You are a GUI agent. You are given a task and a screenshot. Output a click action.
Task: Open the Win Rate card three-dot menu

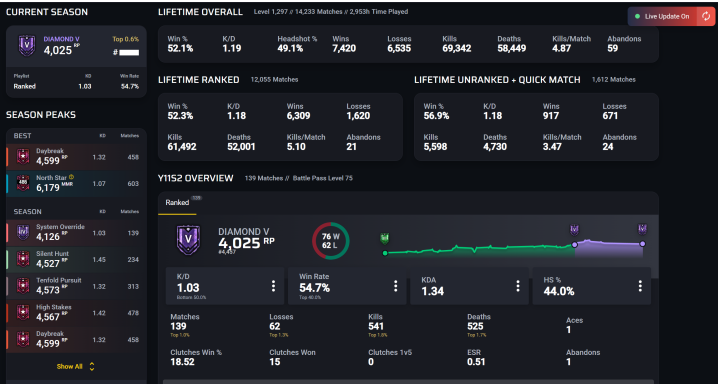point(396,286)
